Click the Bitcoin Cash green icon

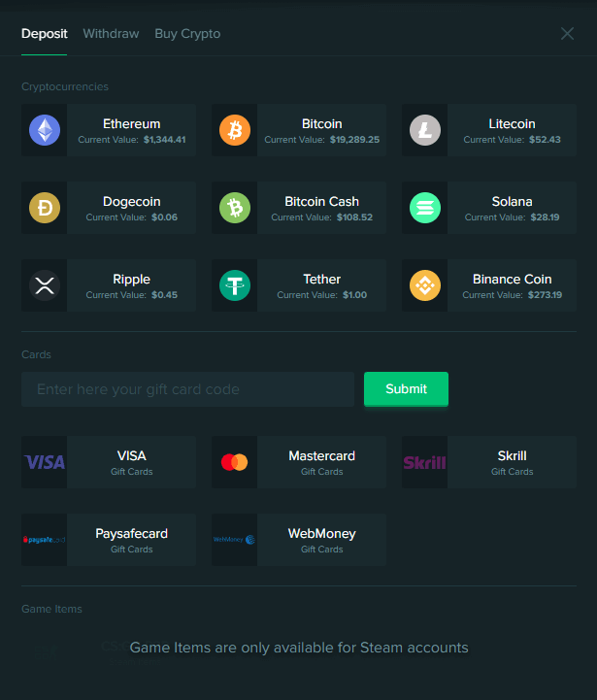point(235,208)
